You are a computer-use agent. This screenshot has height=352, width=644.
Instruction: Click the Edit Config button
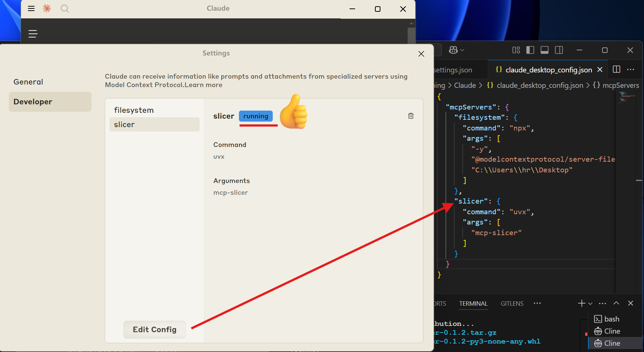(x=154, y=330)
